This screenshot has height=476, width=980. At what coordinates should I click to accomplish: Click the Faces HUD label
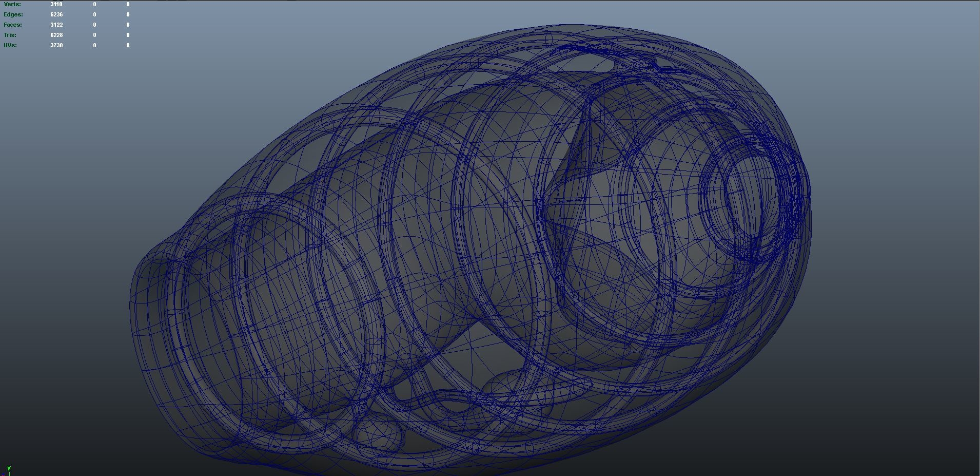click(x=12, y=25)
